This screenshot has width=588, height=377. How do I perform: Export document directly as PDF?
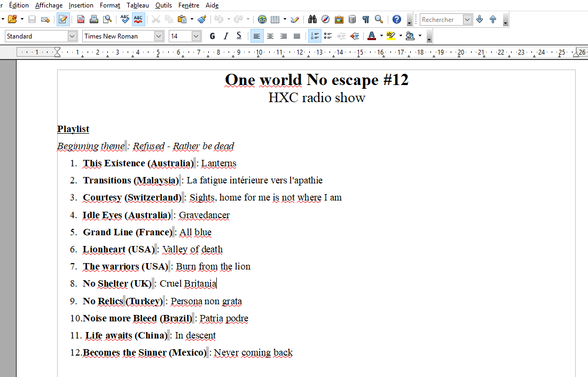[81, 19]
